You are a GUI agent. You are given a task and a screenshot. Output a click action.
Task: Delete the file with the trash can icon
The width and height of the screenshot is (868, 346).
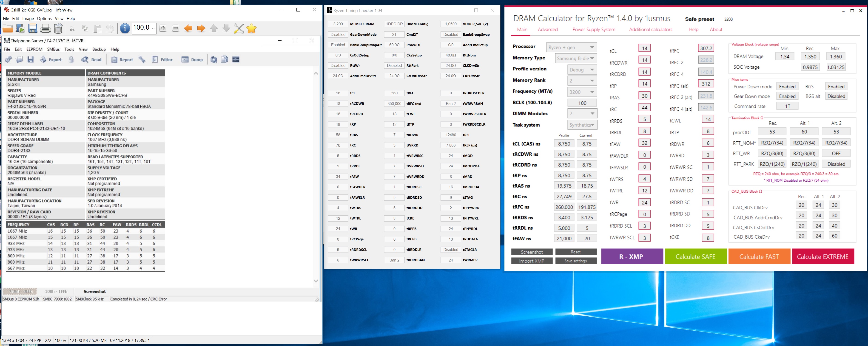(58, 29)
